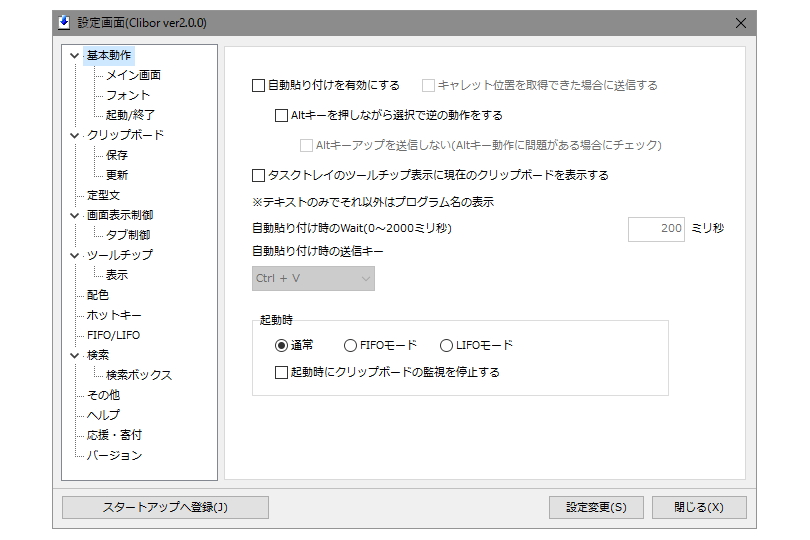
Task: Open the 配色 settings page
Action: pos(98,295)
